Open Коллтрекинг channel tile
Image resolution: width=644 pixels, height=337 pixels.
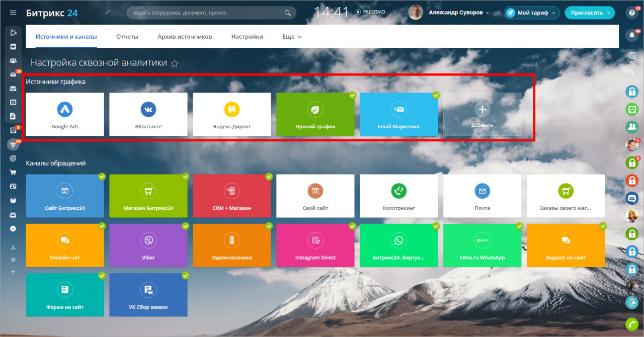click(399, 196)
